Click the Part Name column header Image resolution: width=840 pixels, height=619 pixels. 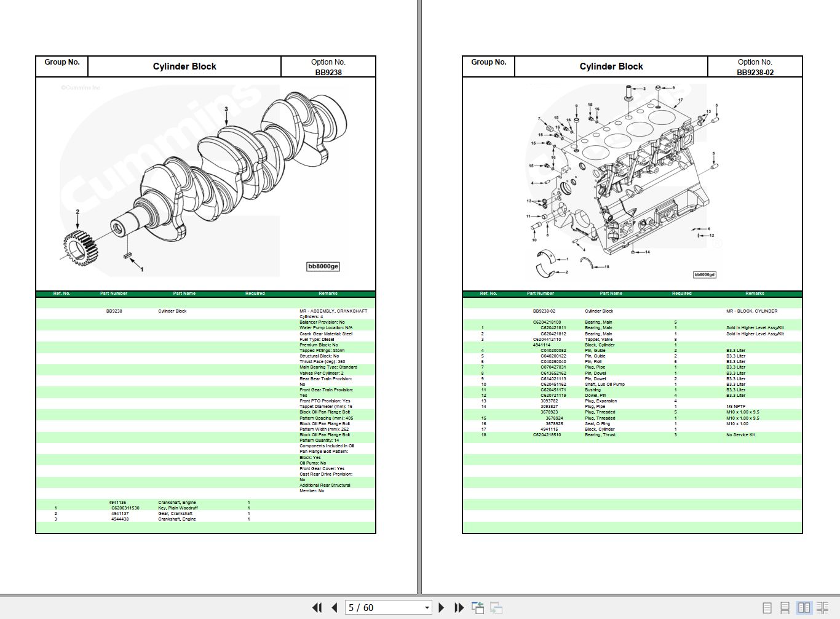[x=184, y=294]
